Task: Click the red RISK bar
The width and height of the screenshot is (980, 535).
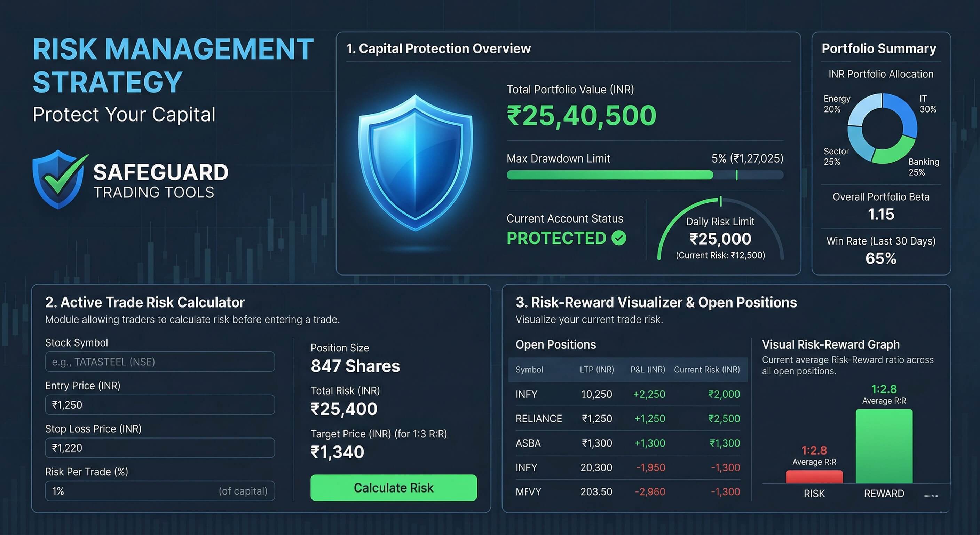Action: pos(814,477)
